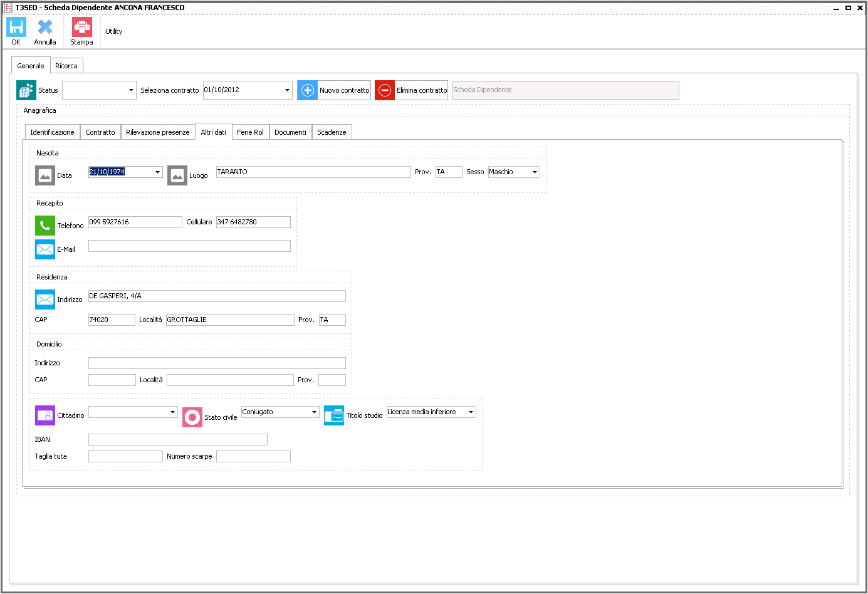
Task: Click the Telefono field 099 5927616
Action: pyautogui.click(x=135, y=222)
